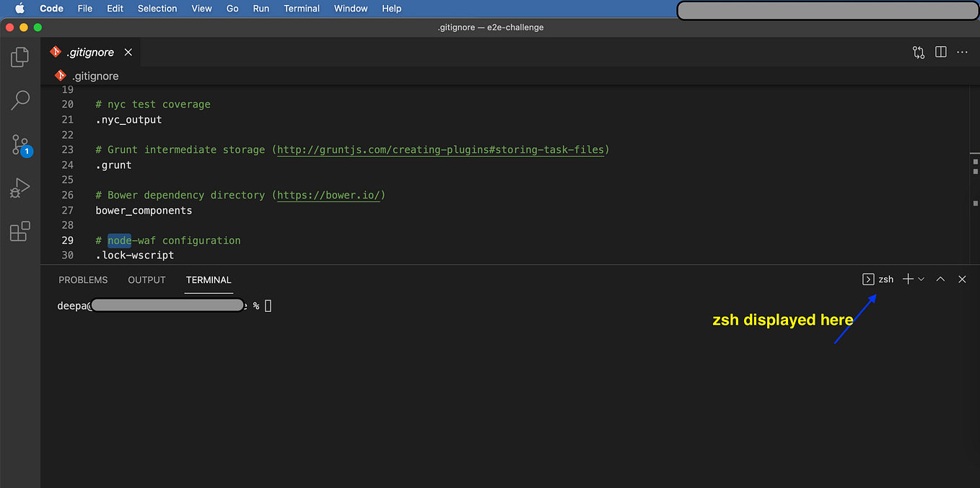Open the Run and Debug icon

19,187
